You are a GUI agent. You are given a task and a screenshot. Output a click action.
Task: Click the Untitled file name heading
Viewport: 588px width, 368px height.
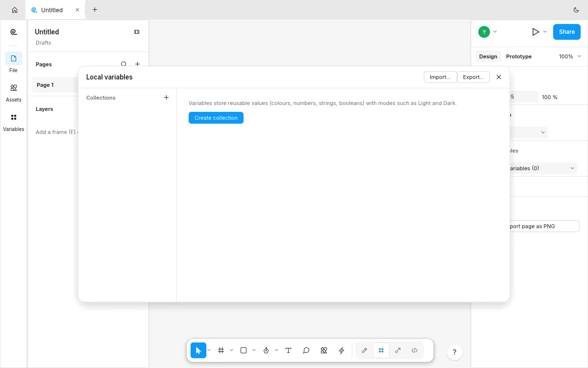coord(47,32)
